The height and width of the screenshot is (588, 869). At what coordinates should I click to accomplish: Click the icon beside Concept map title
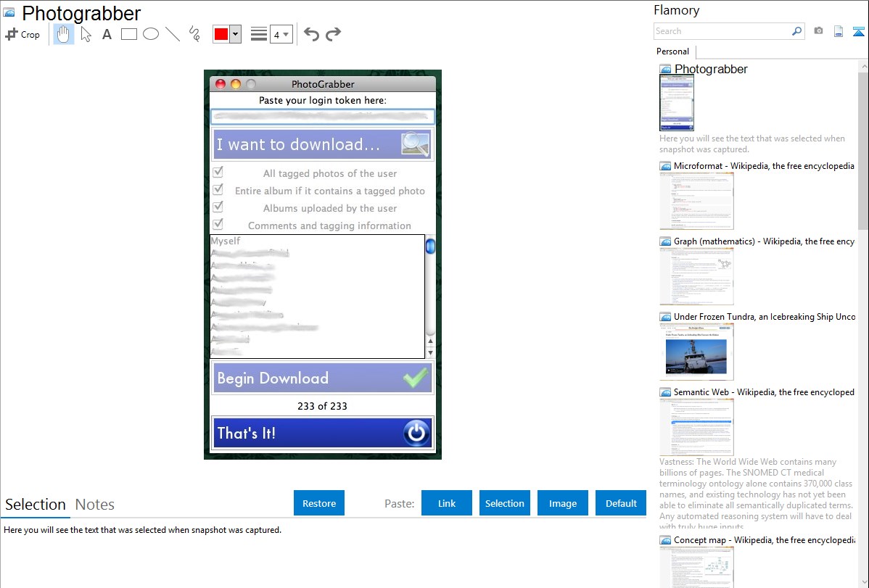point(665,540)
